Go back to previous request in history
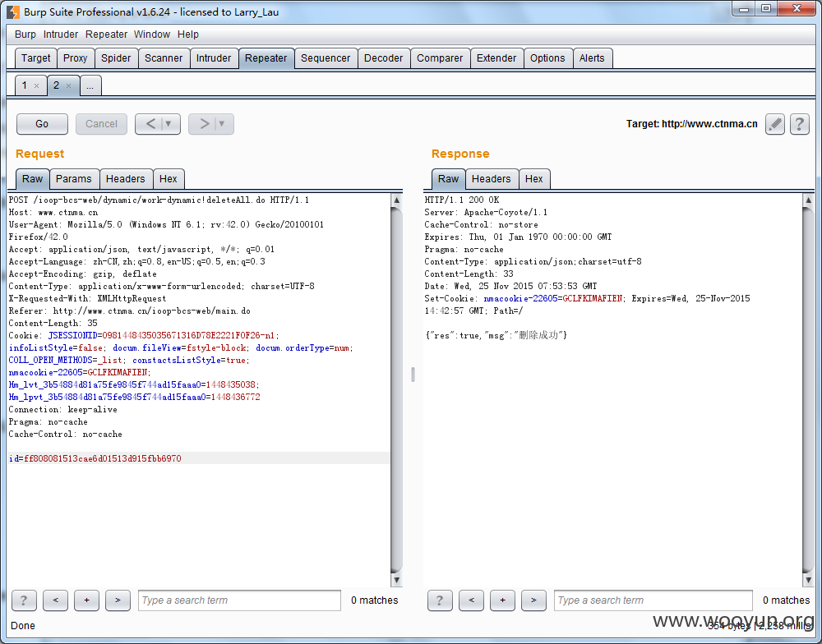Image resolution: width=822 pixels, height=644 pixels. 150,124
